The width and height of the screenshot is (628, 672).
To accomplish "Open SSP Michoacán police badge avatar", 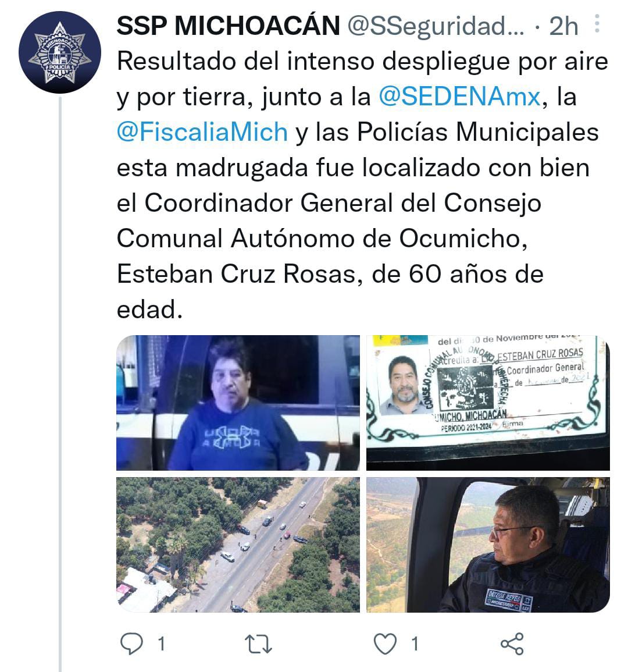I will pyautogui.click(x=60, y=52).
